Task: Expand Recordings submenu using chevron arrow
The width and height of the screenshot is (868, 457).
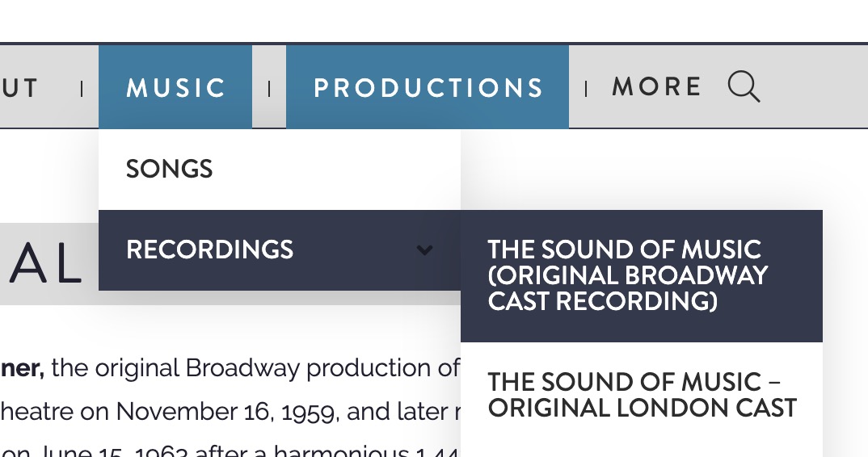Action: pyautogui.click(x=424, y=250)
